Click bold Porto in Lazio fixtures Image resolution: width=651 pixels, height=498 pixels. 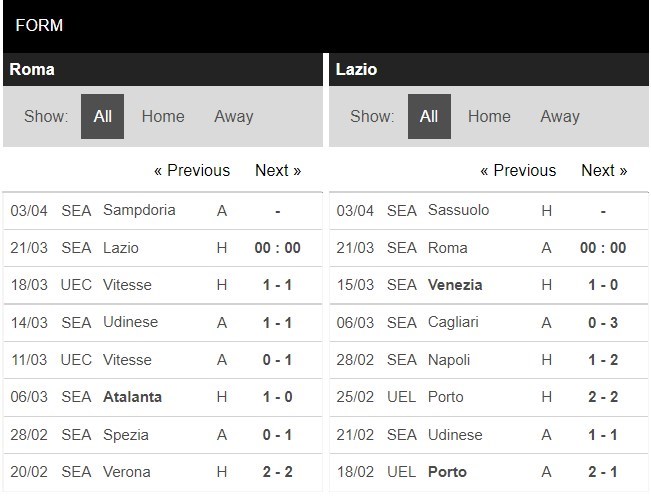point(446,472)
